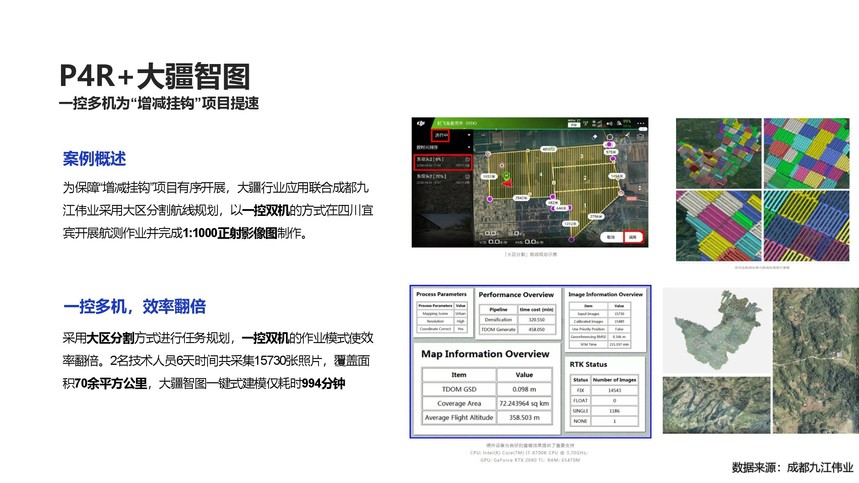Click the 'RTK Status' heading

pyautogui.click(x=588, y=364)
